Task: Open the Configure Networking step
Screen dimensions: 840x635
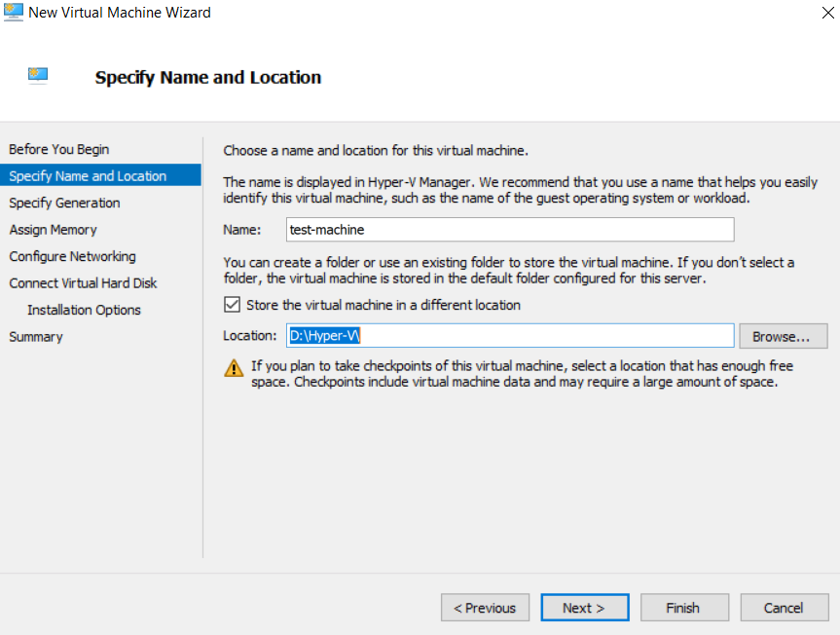Action: (x=72, y=256)
